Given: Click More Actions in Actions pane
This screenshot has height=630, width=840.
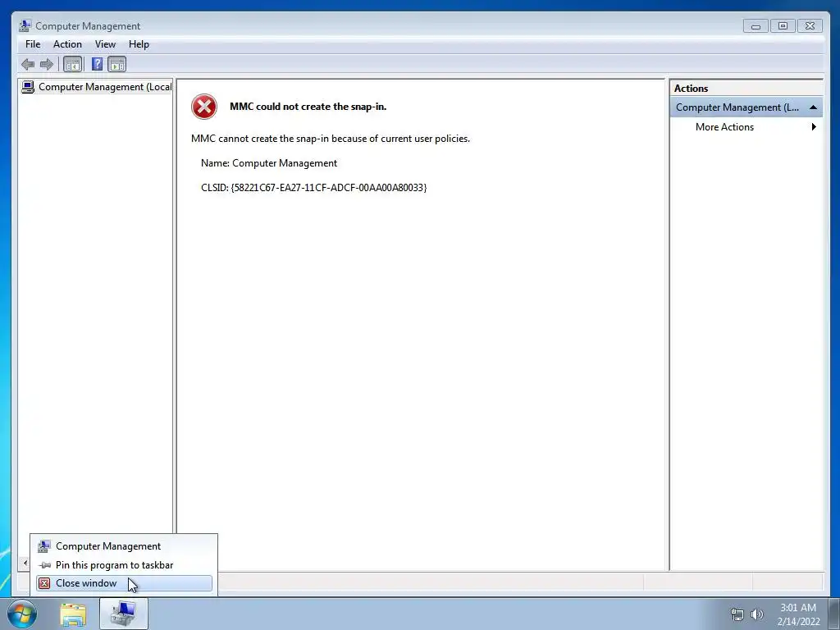Looking at the screenshot, I should click(x=724, y=127).
